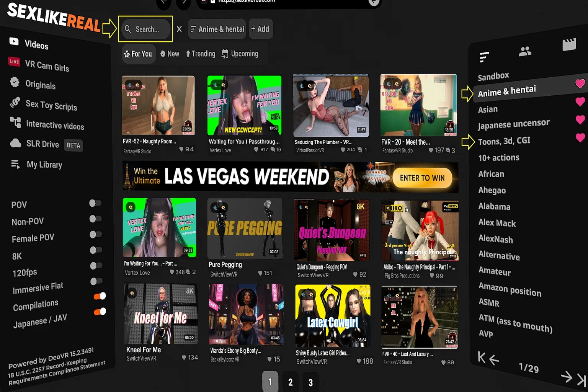Switch to the studios clapperboard icon in right panel
Image resolution: width=588 pixels, height=392 pixels.
pyautogui.click(x=569, y=44)
